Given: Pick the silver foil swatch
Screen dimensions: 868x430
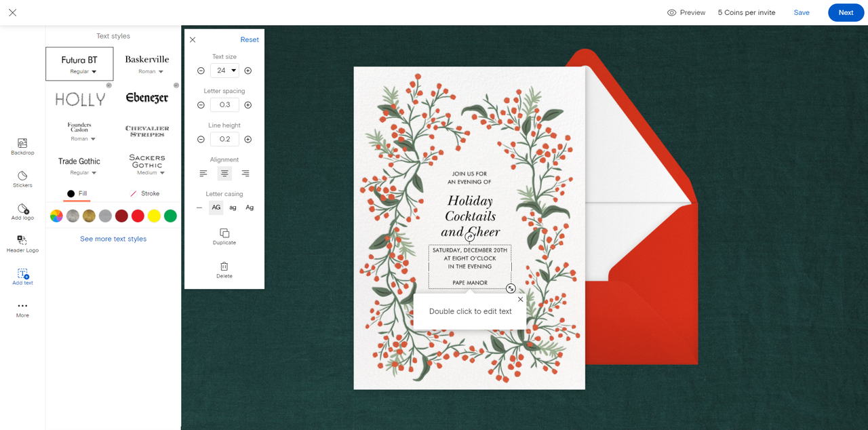Looking at the screenshot, I should (73, 216).
